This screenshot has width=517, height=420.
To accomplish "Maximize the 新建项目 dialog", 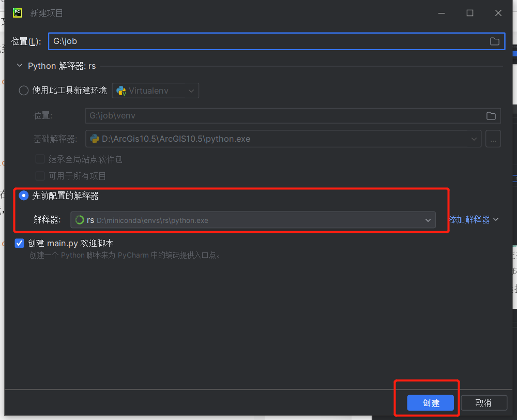I will (470, 13).
